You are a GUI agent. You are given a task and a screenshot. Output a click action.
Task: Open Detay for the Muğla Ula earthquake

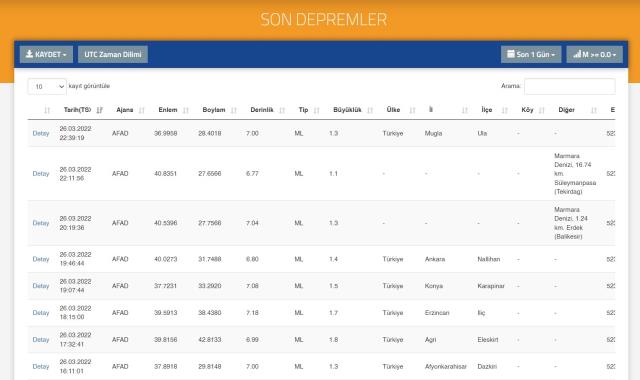[41, 133]
